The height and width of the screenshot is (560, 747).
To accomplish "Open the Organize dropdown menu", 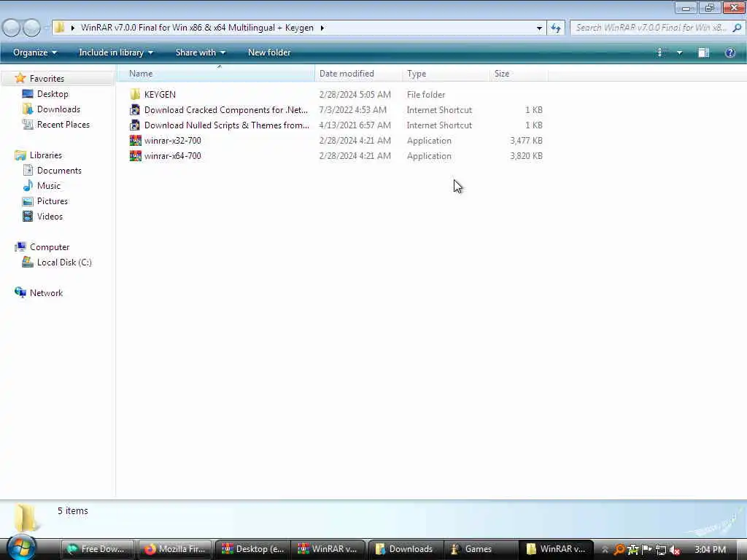I will tap(35, 52).
